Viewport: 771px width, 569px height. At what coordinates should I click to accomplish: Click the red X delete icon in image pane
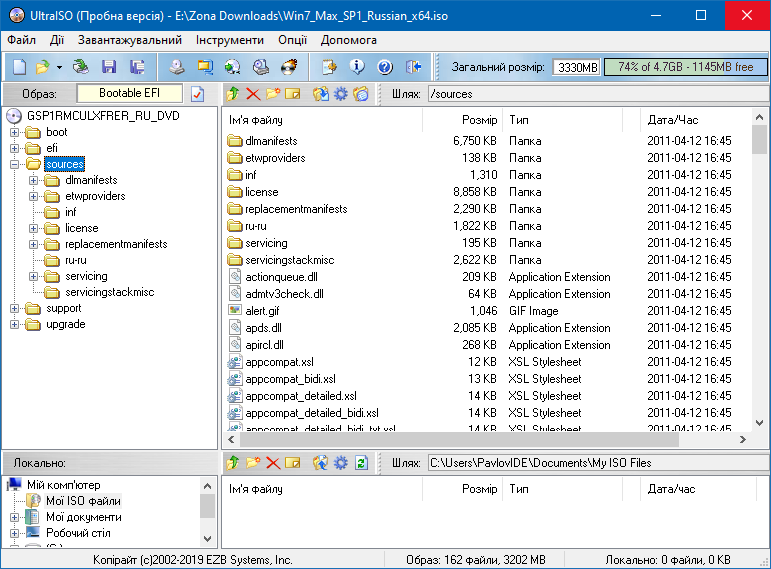(x=253, y=93)
